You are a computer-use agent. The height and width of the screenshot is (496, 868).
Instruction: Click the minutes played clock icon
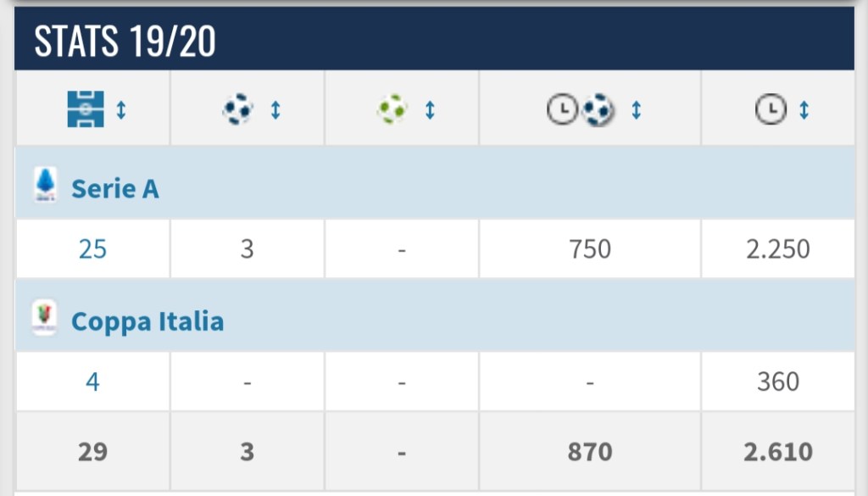(770, 109)
